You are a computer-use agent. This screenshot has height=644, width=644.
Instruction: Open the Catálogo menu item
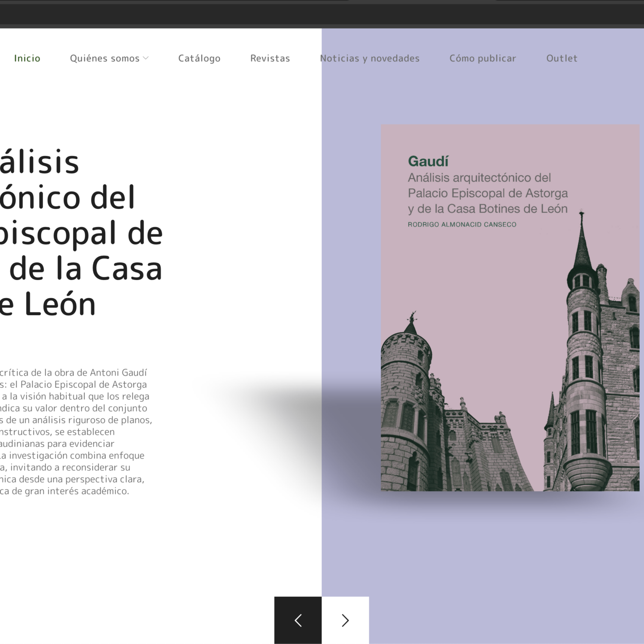pyautogui.click(x=199, y=58)
